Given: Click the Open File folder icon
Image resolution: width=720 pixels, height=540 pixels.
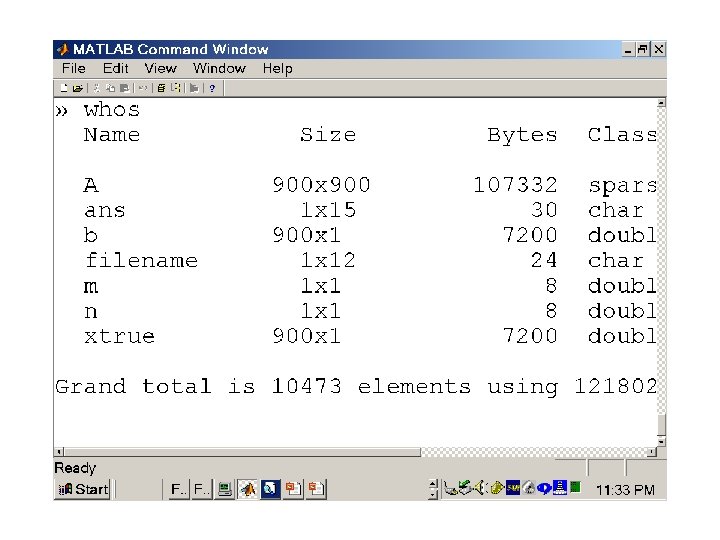Looking at the screenshot, I should tap(78, 88).
